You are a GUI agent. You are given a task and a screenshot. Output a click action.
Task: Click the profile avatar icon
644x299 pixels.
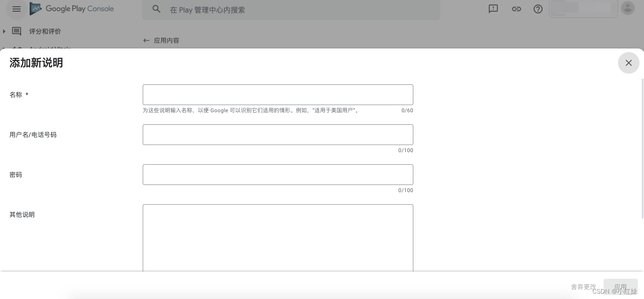coord(627,8)
